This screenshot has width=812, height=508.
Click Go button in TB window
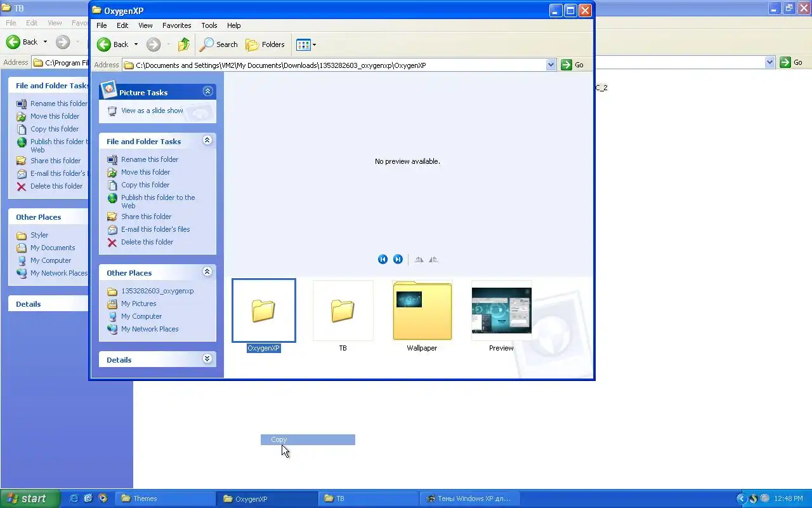click(x=792, y=62)
